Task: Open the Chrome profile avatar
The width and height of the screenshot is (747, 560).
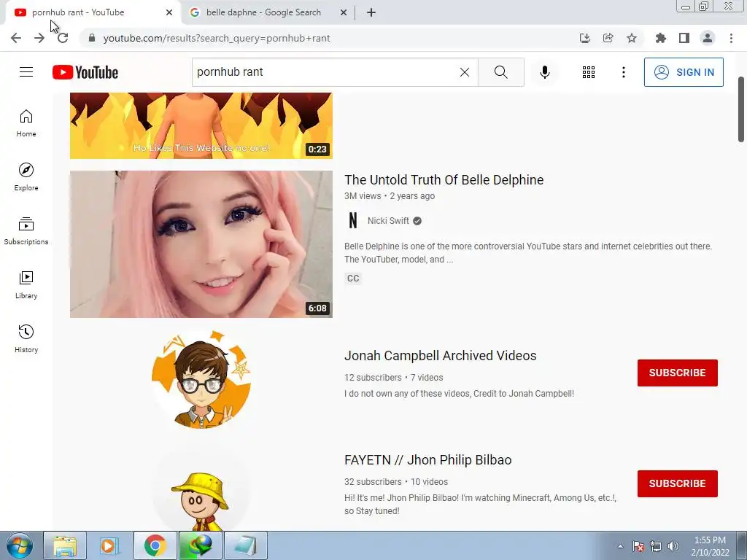Action: tap(708, 38)
